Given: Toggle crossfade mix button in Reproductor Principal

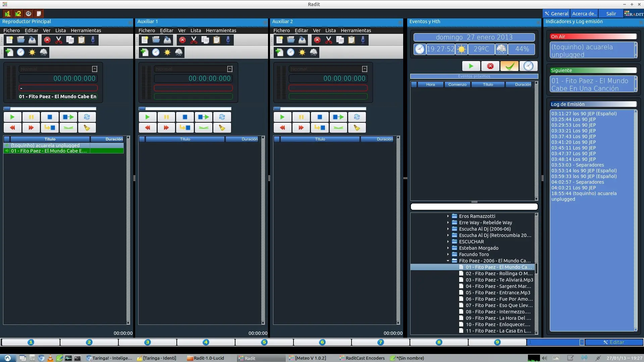Looking at the screenshot, I should click(68, 128).
